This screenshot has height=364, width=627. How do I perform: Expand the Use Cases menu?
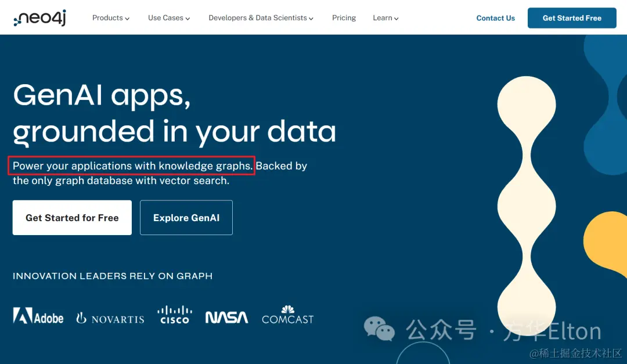click(x=169, y=18)
